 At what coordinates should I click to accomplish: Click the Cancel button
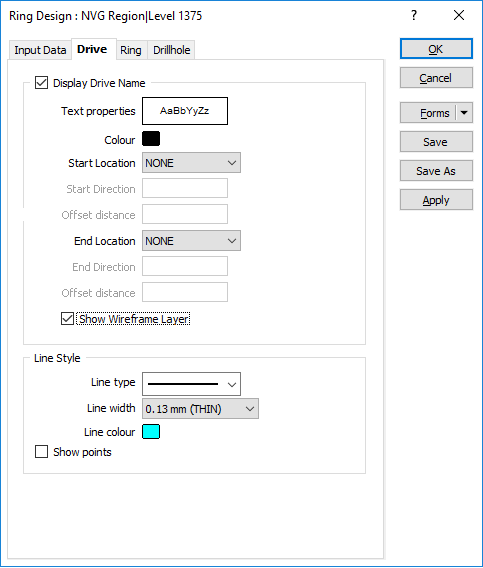(436, 78)
